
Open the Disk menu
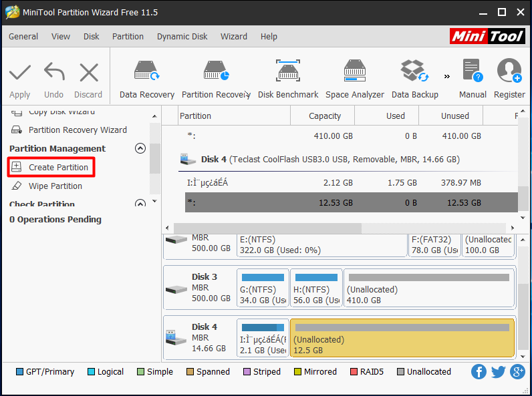pos(92,36)
